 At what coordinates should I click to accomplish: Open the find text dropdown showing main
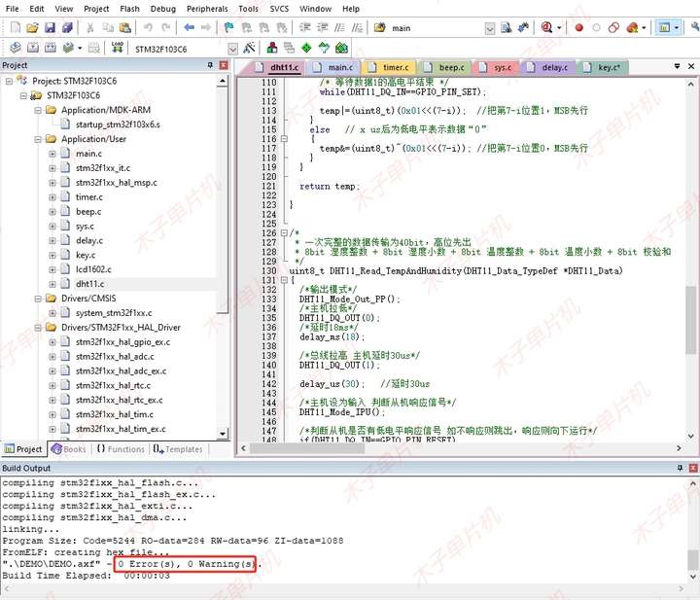[490, 28]
